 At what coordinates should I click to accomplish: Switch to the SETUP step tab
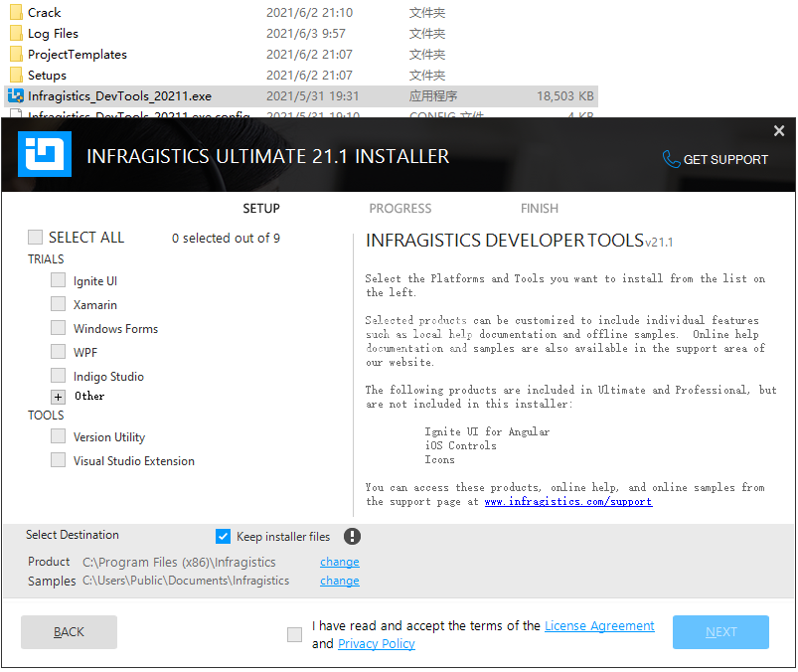point(261,208)
